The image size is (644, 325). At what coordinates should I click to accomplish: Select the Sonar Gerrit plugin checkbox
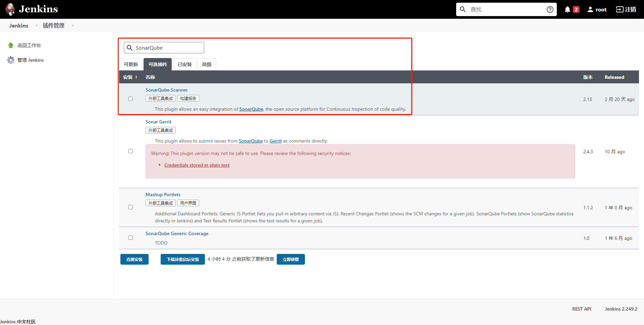pyautogui.click(x=130, y=151)
